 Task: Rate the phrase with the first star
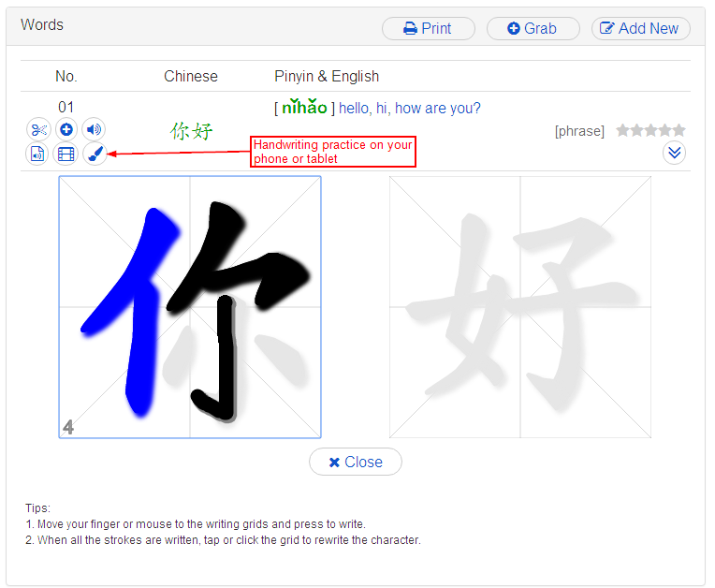(x=623, y=130)
